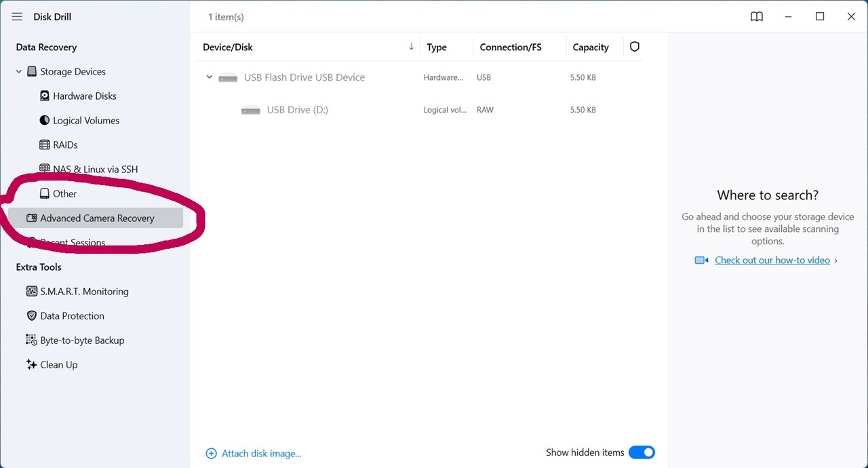Sort by Connection/FS column header
The width and height of the screenshot is (868, 468).
tap(511, 47)
